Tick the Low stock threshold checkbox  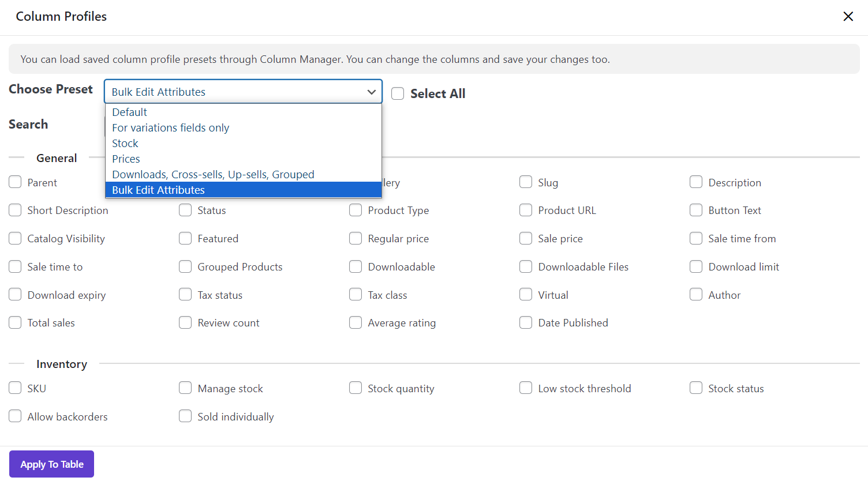[x=526, y=388]
